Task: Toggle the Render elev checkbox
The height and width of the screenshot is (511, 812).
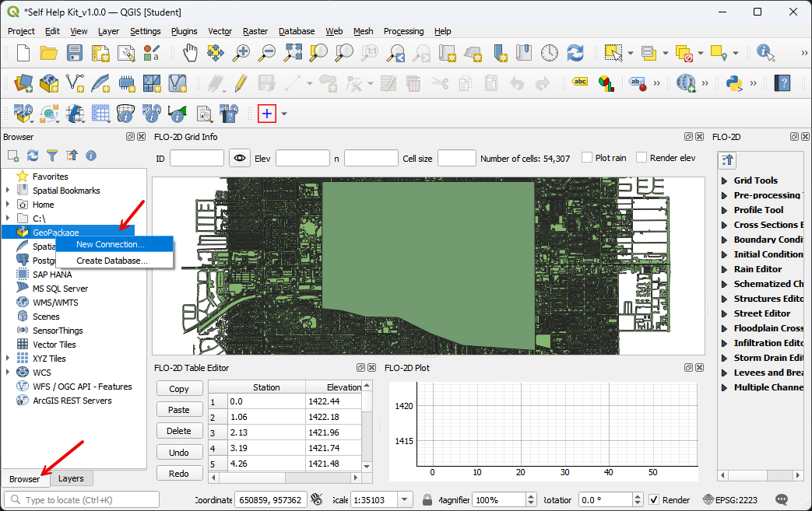Action: pos(642,158)
